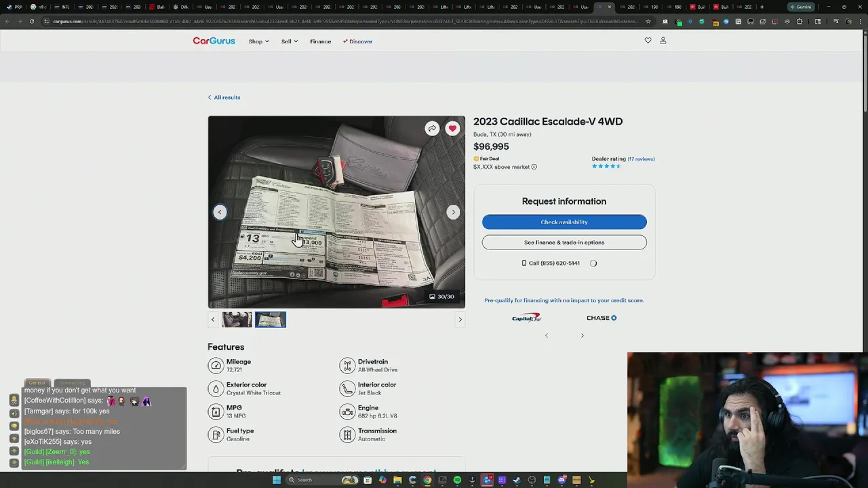Click the MPG feature icon
Screen dimensions: 868x488
tap(216, 411)
